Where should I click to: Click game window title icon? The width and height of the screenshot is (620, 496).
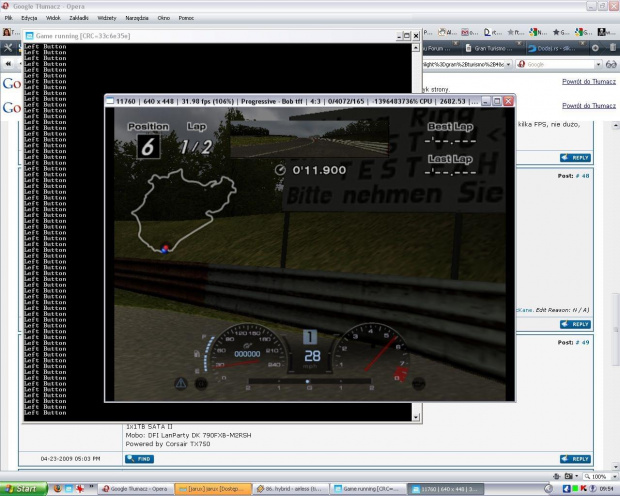pos(111,101)
